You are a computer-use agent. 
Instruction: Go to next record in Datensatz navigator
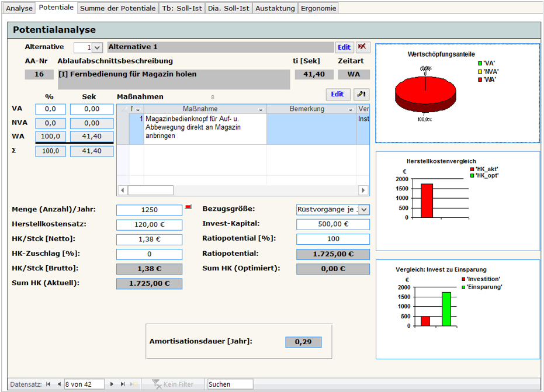coord(112,384)
